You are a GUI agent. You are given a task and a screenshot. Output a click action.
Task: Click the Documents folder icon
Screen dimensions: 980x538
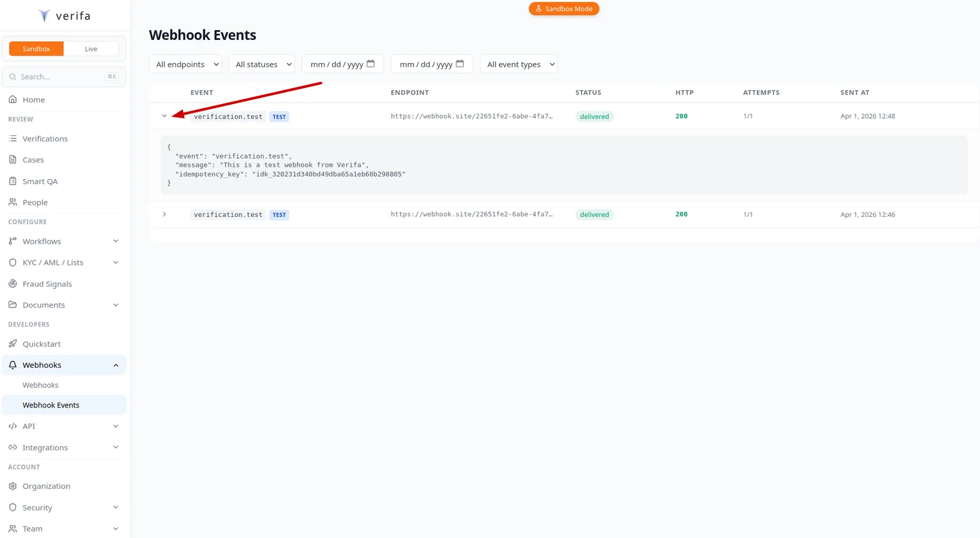[x=13, y=305]
